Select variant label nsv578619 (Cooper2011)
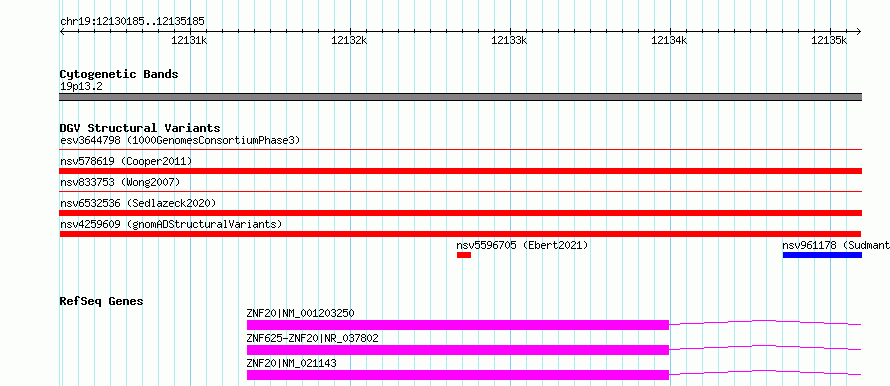 click(126, 161)
